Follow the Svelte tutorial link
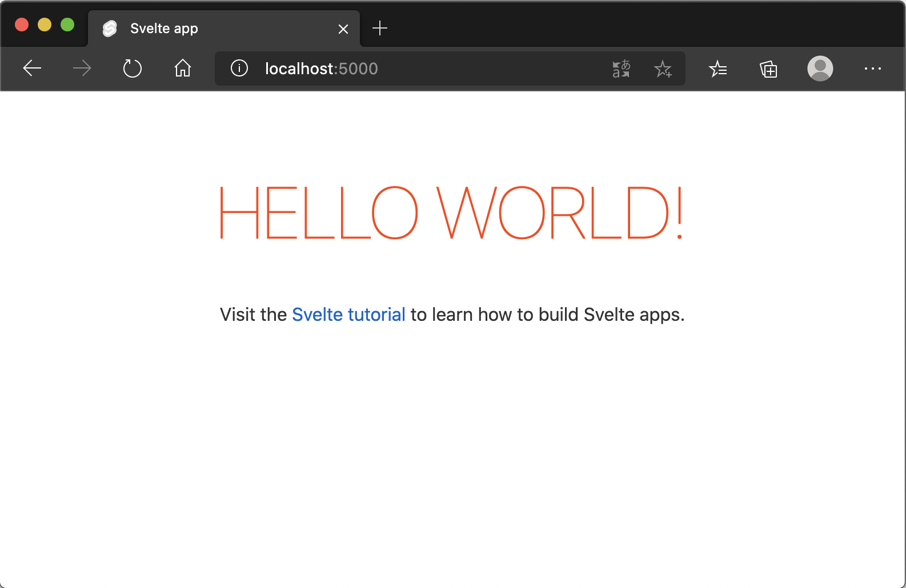The width and height of the screenshot is (906, 588). tap(348, 315)
